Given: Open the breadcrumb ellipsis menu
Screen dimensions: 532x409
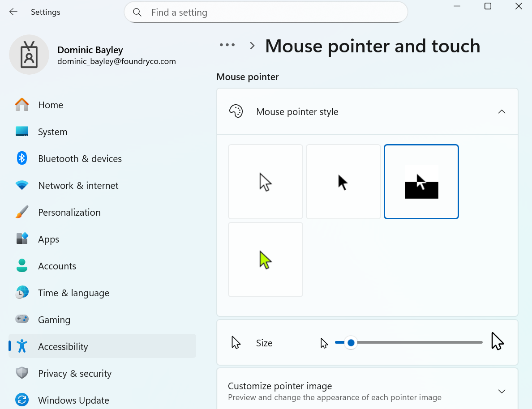Looking at the screenshot, I should (x=227, y=45).
